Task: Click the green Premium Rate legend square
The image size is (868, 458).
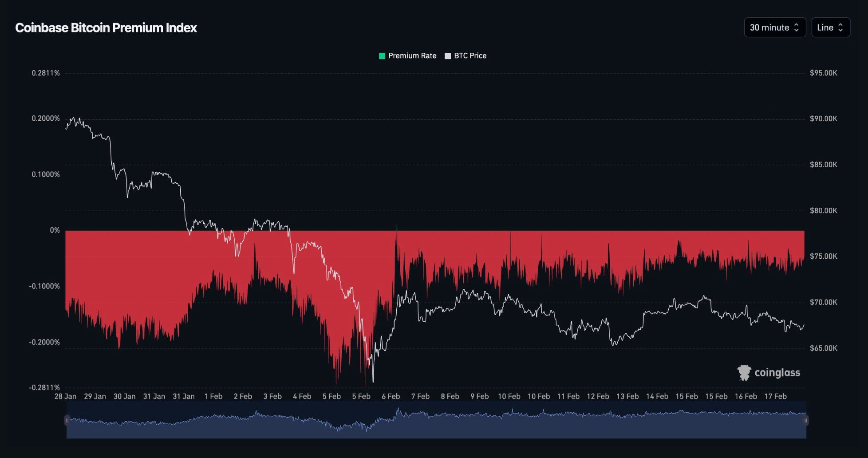Action: [x=382, y=56]
